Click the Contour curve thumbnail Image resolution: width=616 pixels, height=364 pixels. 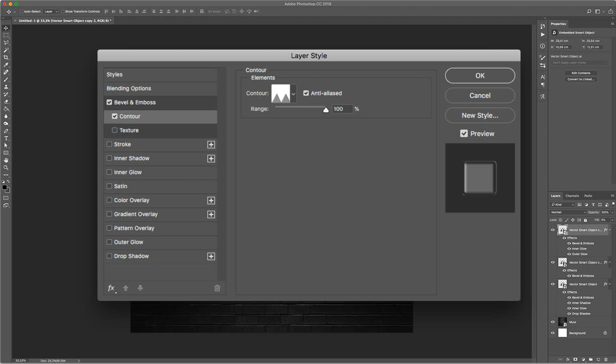281,94
